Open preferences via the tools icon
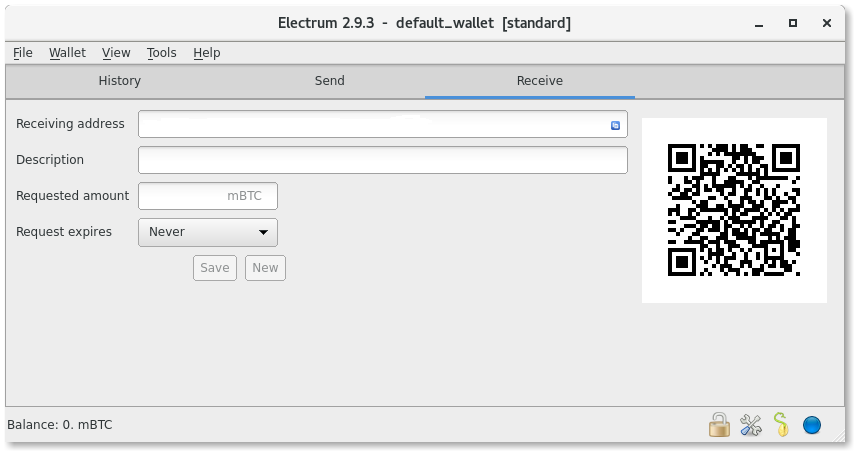This screenshot has height=451, width=854. tap(751, 425)
